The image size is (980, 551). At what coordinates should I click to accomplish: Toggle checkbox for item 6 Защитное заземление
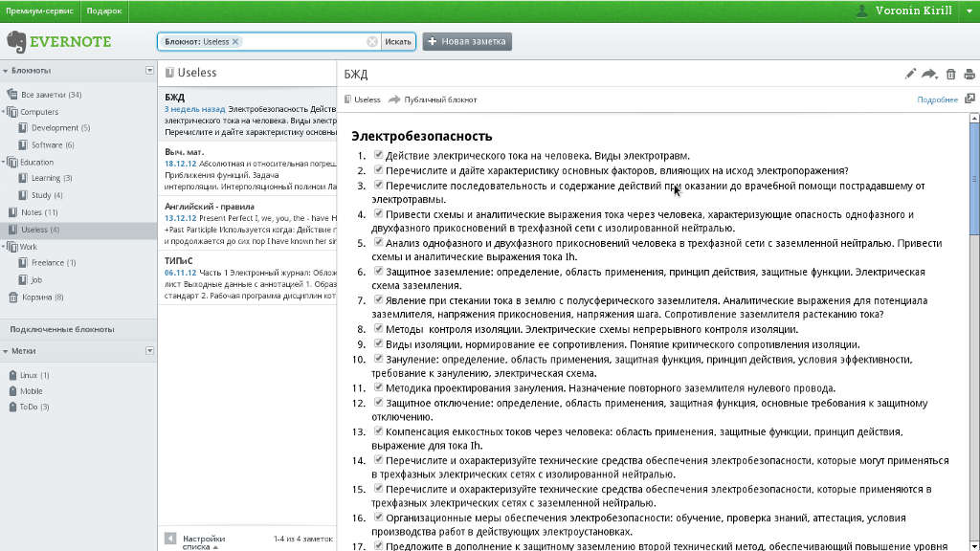(378, 271)
